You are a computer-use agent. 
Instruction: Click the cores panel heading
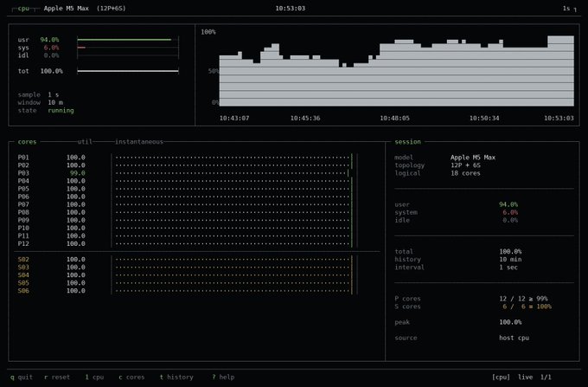click(27, 141)
